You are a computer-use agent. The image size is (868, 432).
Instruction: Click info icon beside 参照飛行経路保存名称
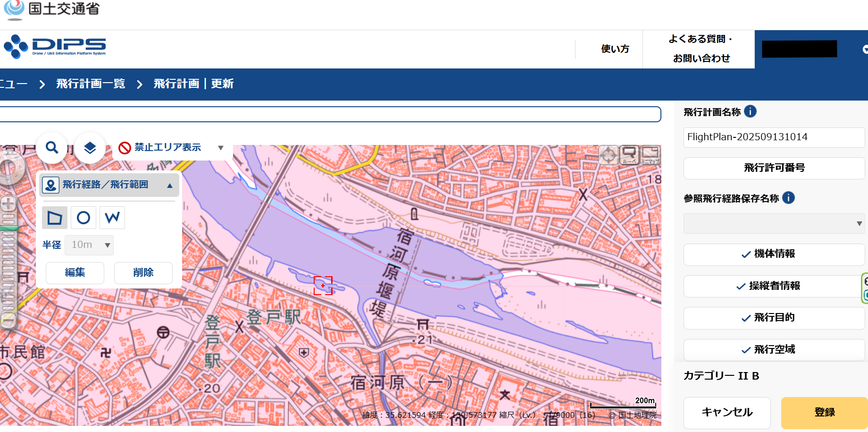788,198
